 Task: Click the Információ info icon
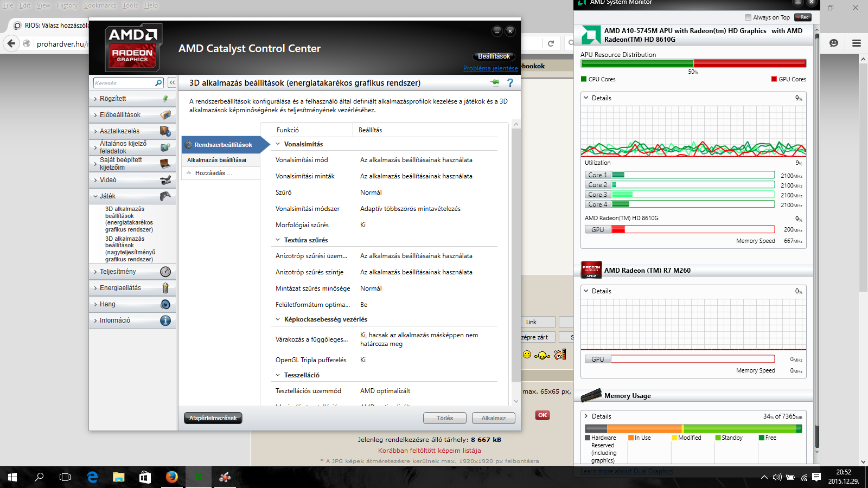pos(165,320)
